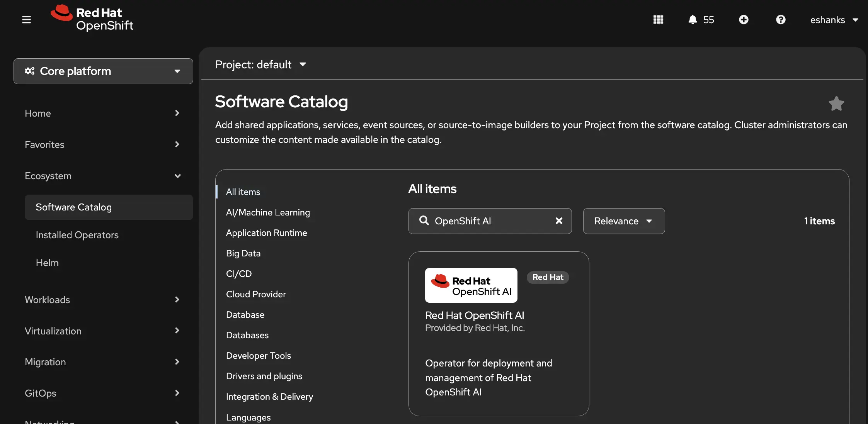This screenshot has width=868, height=424.
Task: Click the Red Hat badge on card
Action: (x=548, y=277)
